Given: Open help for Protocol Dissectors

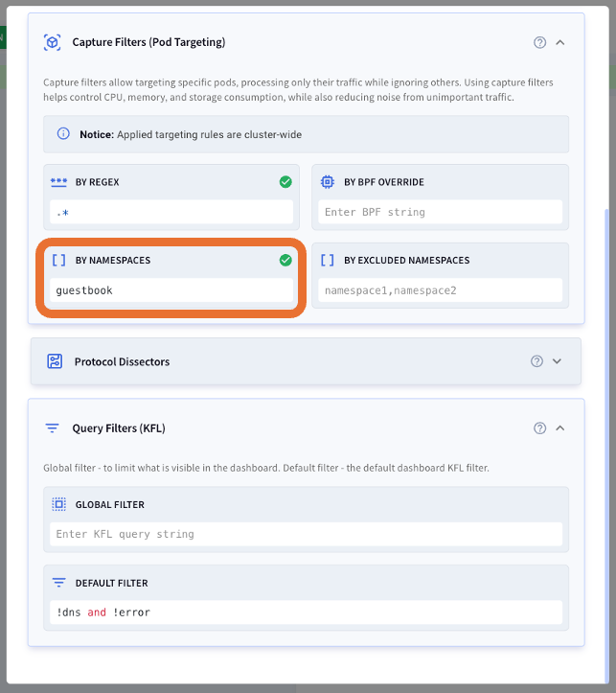Looking at the screenshot, I should tap(536, 361).
